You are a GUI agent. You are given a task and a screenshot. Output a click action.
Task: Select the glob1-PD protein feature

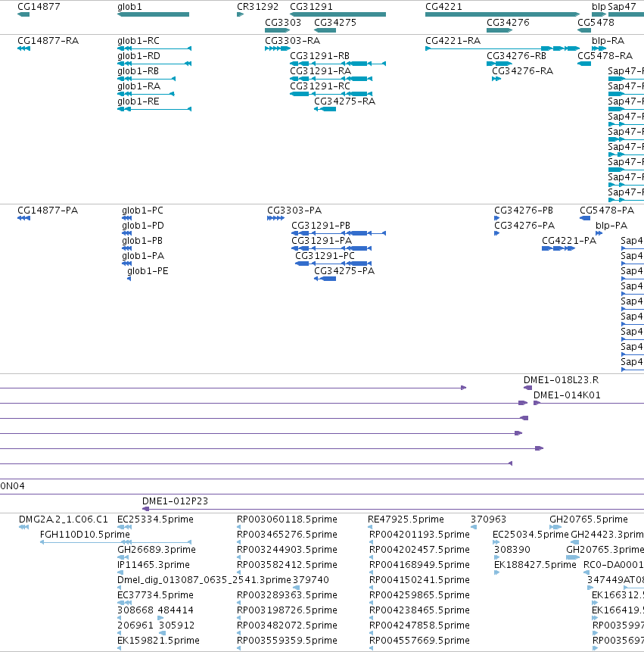pyautogui.click(x=126, y=233)
